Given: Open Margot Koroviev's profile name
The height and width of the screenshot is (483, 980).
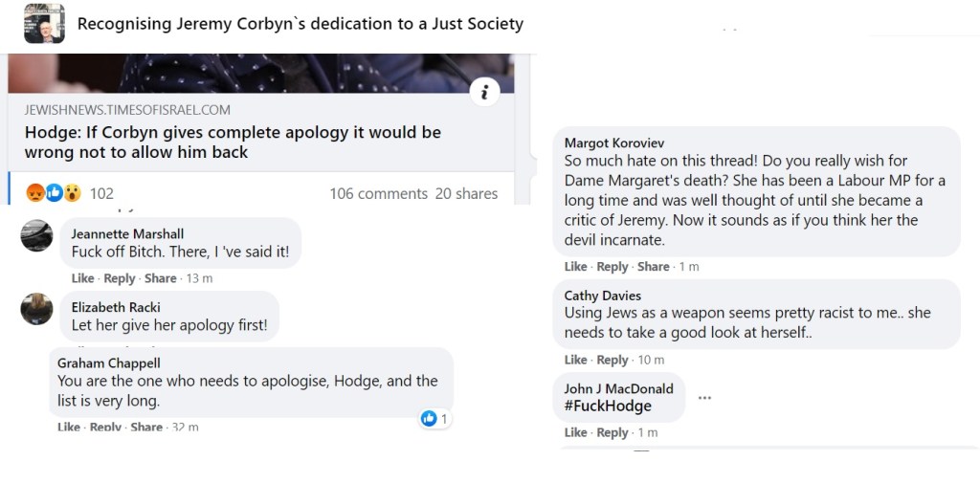Looking at the screenshot, I should (x=614, y=143).
